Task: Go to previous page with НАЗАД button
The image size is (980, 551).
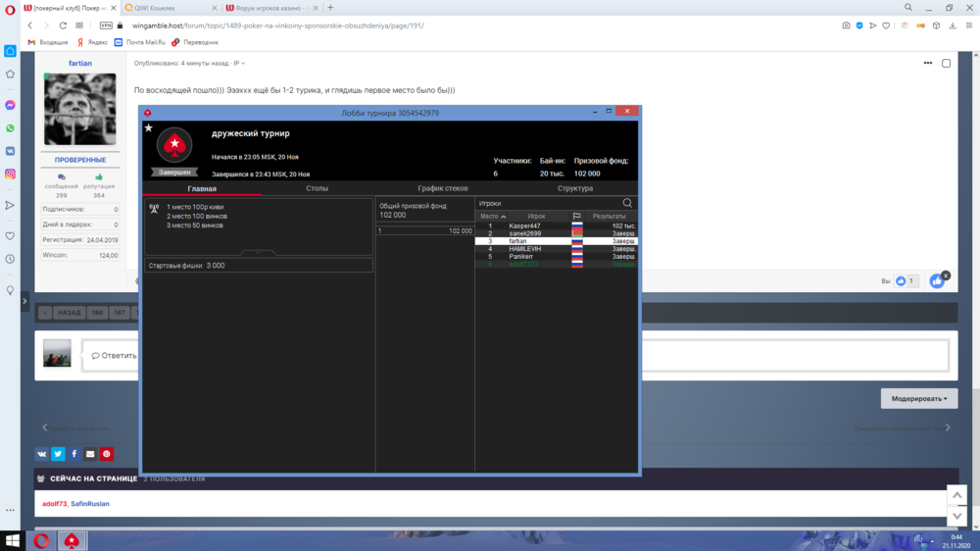Action: [68, 313]
